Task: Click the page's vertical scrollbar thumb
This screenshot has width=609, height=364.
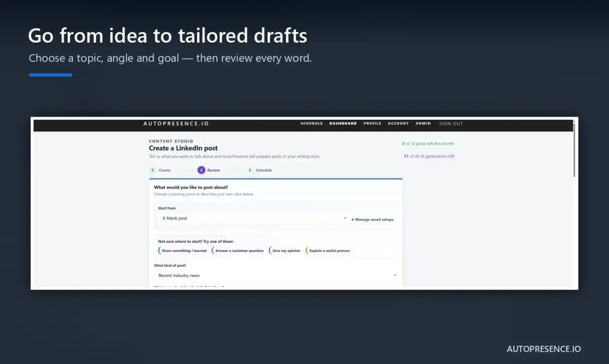Action: pyautogui.click(x=574, y=148)
